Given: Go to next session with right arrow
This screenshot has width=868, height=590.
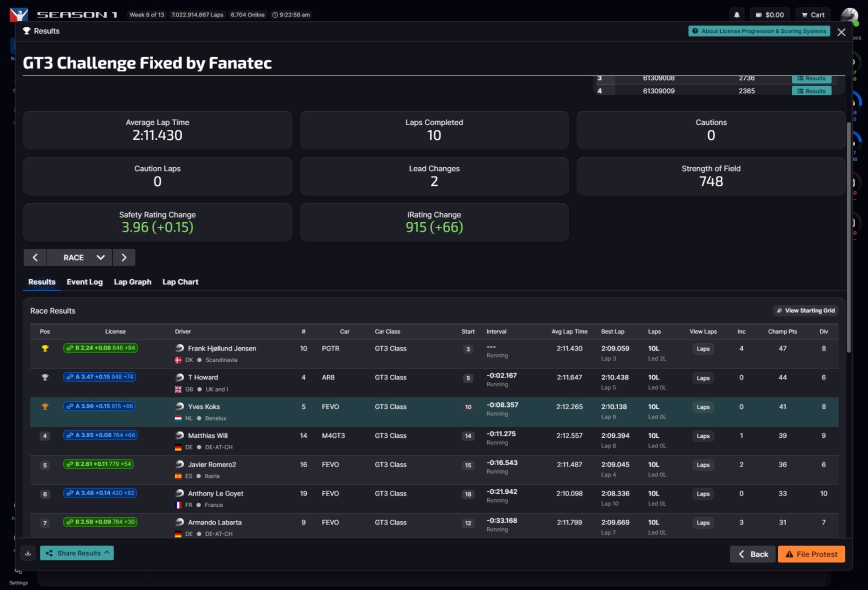Looking at the screenshot, I should [124, 257].
